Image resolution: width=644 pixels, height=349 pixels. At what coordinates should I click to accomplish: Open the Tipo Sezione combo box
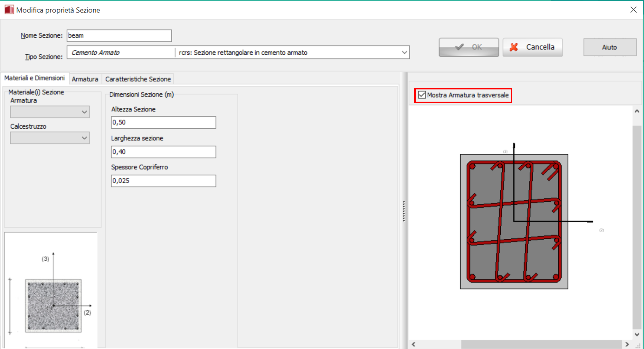(404, 52)
